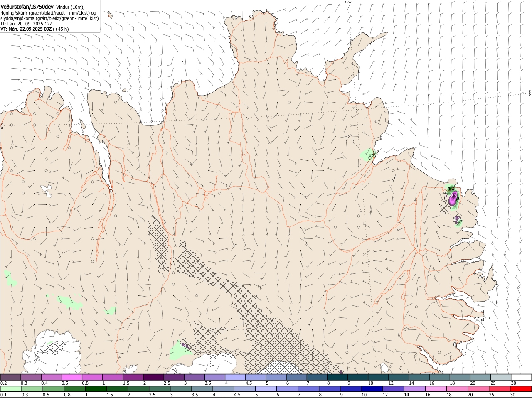Pick the pale green 0.1 swatch, lower legend
The image size is (532, 398).
10,389
